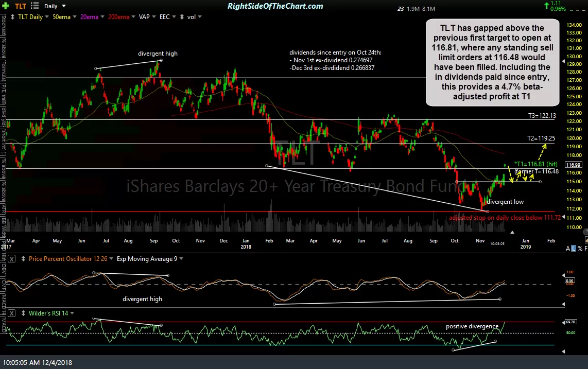
Task: Click the TLT symbol in top bar
Action: click(21, 6)
